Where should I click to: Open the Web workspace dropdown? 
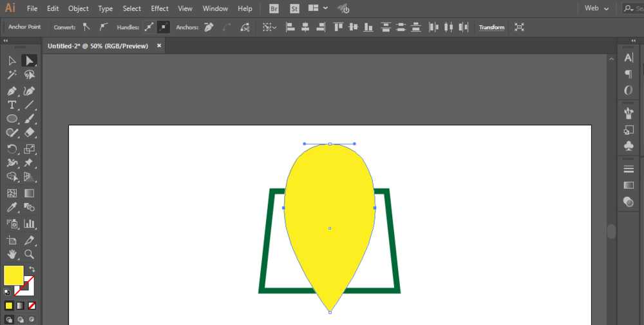click(x=597, y=8)
